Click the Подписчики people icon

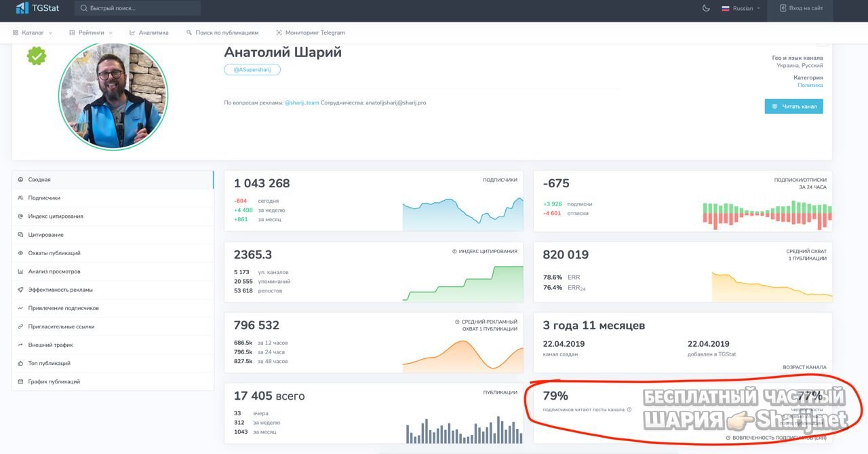point(20,198)
